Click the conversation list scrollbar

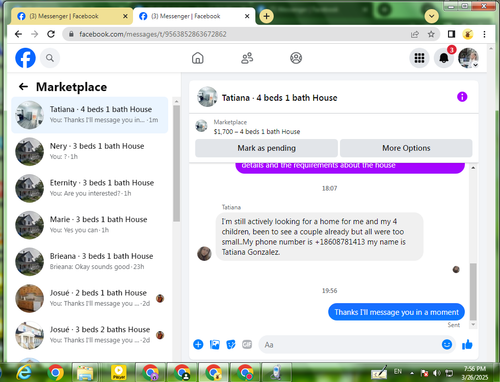pos(176,163)
